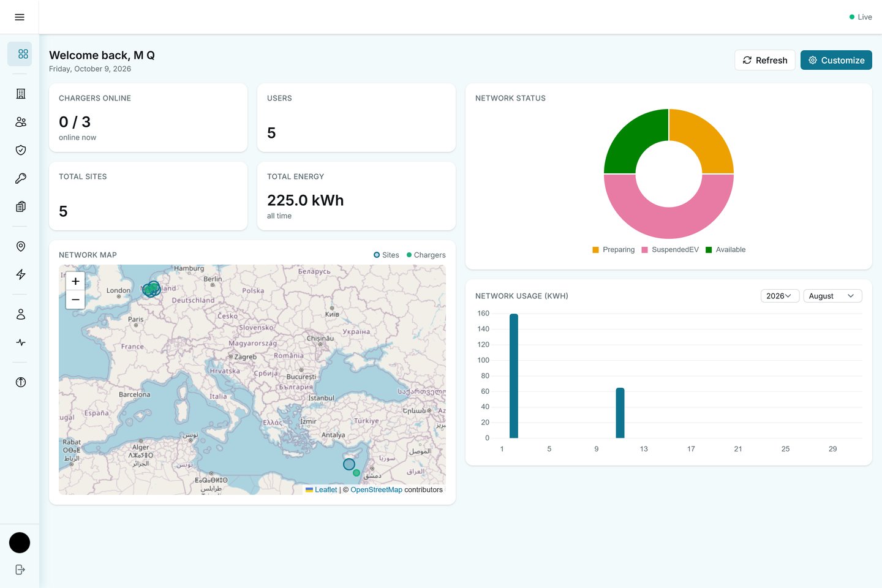Screen dimensions: 882x588
Task: Click the Customize button
Action: (x=836, y=60)
